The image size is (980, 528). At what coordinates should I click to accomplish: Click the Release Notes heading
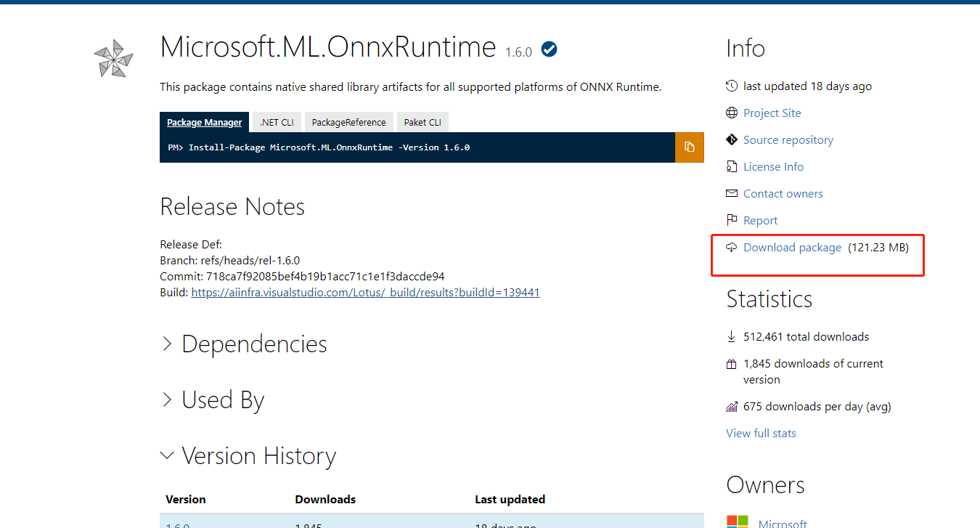(232, 207)
